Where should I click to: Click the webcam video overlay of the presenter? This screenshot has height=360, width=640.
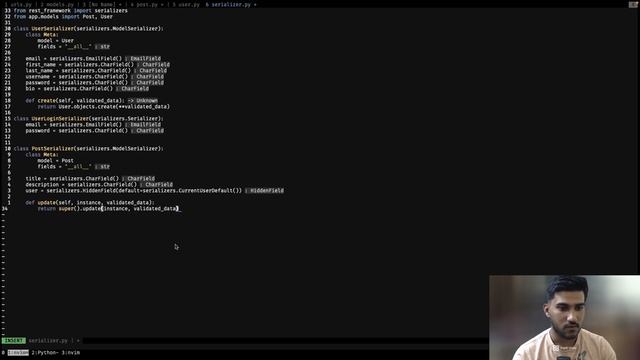(x=564, y=318)
